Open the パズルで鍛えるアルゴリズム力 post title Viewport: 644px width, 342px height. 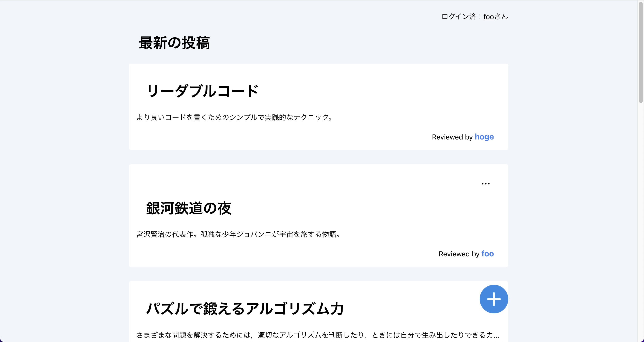(x=245, y=308)
